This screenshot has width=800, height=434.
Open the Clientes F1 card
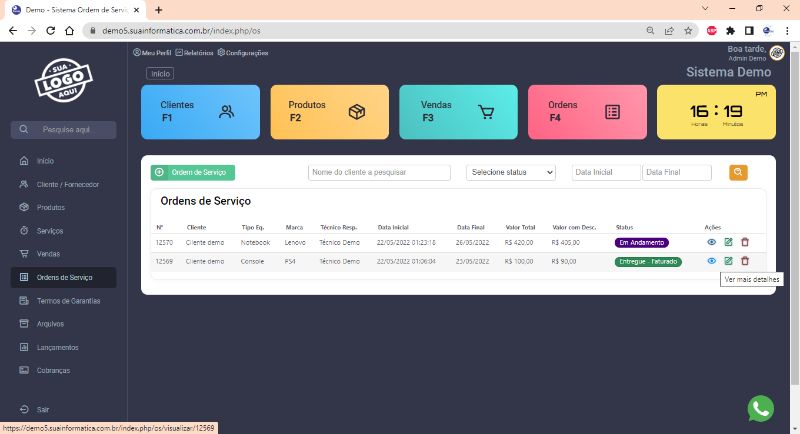[x=200, y=111]
